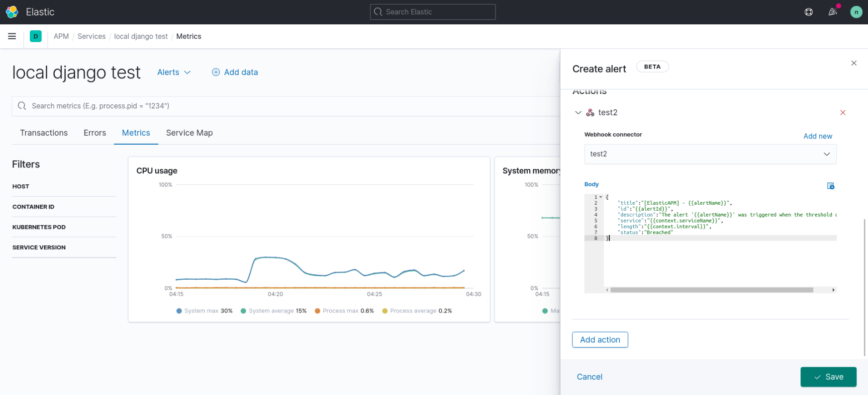Expand the KUBERNETES POD filter
This screenshot has width=868, height=395.
tap(64, 227)
